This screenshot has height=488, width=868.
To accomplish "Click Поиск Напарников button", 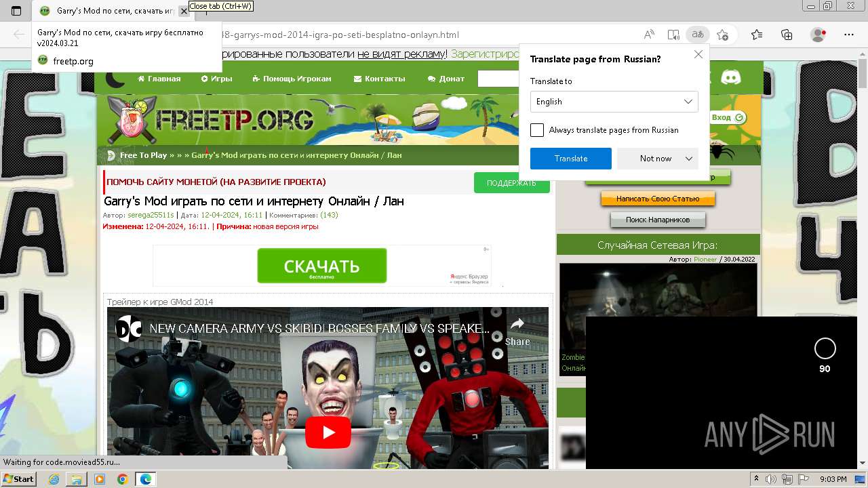I will pos(658,220).
